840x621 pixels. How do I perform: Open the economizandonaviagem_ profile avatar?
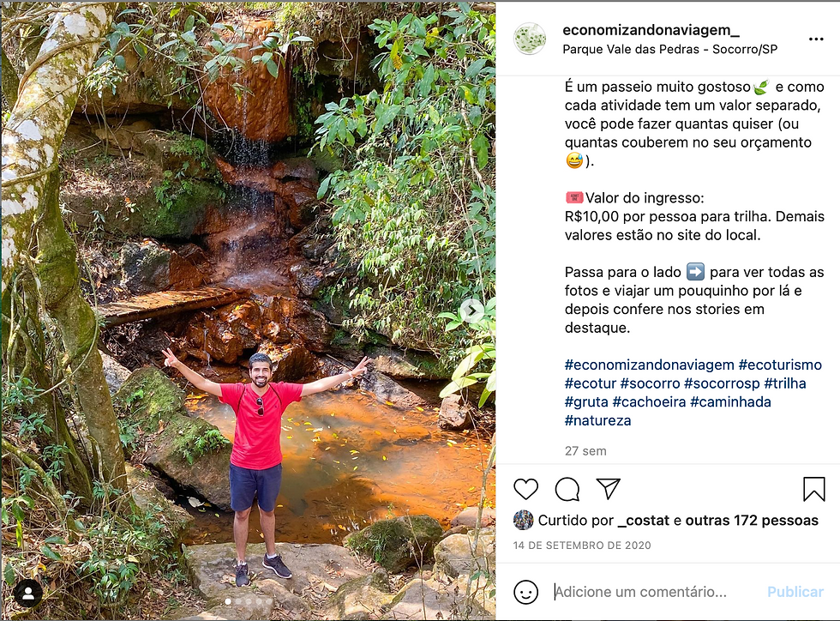(529, 39)
